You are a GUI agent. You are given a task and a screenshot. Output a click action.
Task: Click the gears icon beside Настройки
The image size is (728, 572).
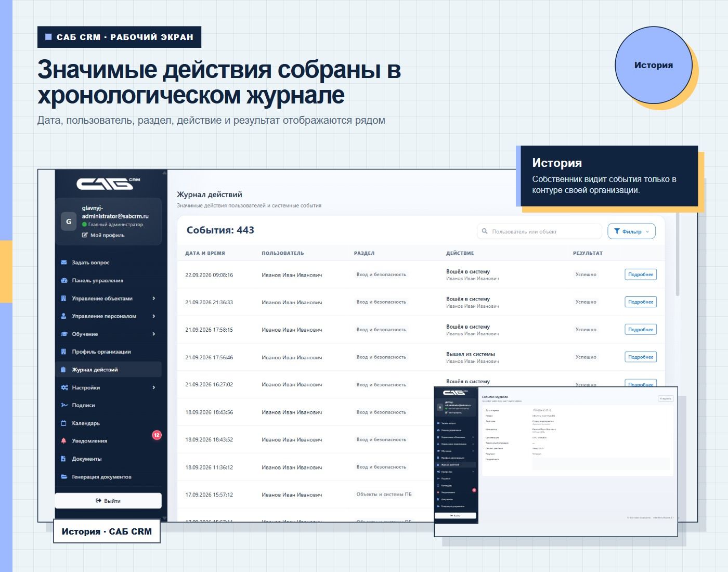point(64,387)
